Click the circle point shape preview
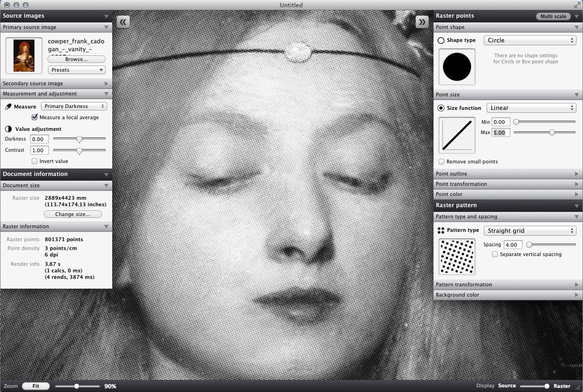Viewport: 583px width, 392px height. [457, 67]
